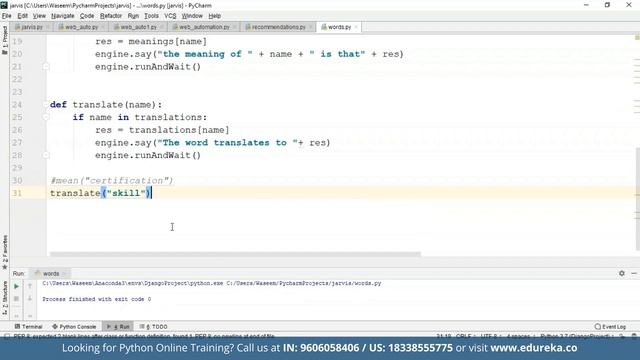Click line 31 translate("skill") code

tap(101, 193)
